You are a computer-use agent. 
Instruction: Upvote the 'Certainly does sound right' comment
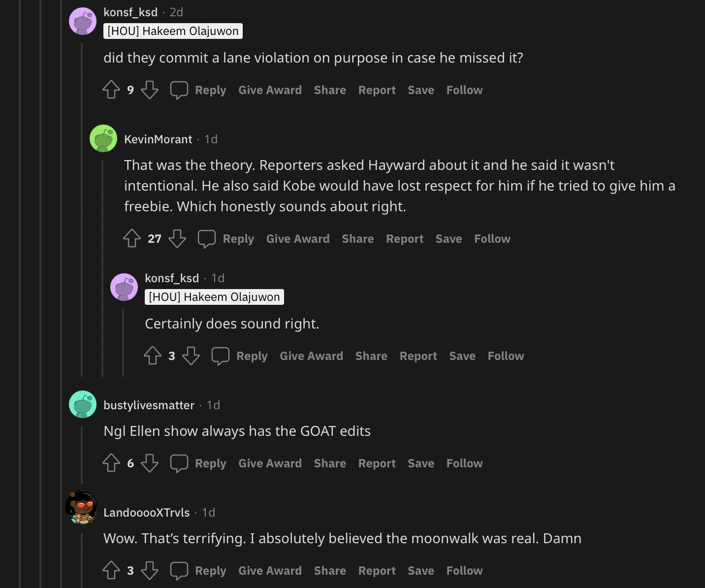(153, 356)
